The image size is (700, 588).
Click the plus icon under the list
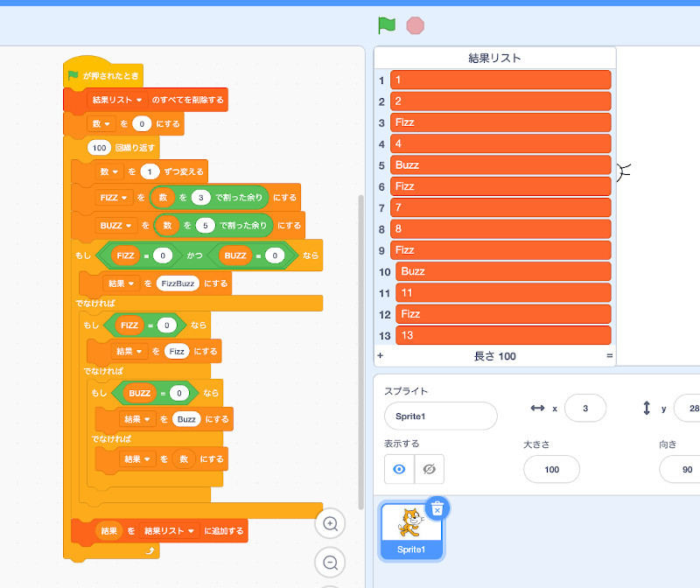[x=380, y=357]
